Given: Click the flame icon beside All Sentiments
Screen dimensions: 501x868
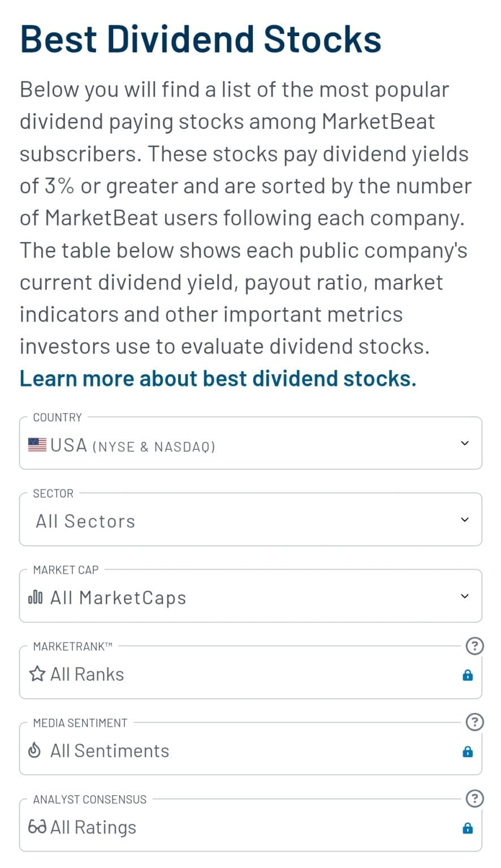Looking at the screenshot, I should (x=34, y=750).
